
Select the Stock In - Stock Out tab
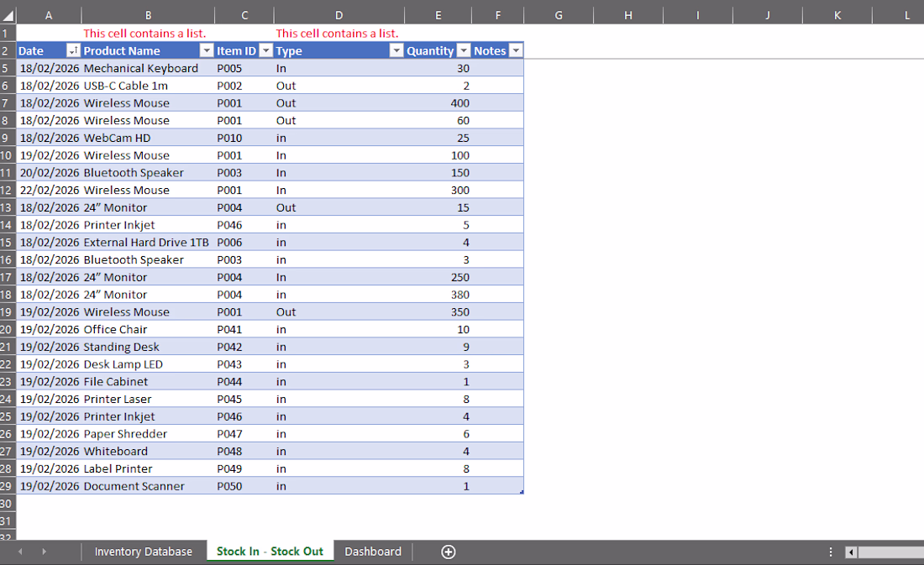(270, 552)
